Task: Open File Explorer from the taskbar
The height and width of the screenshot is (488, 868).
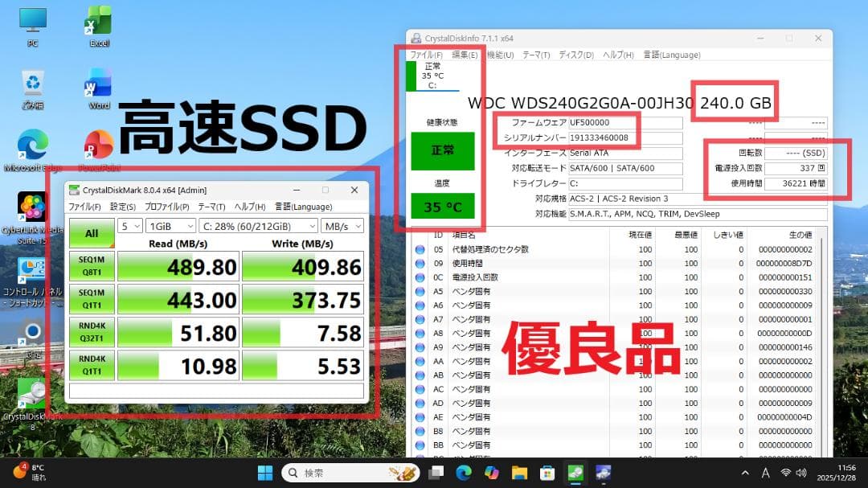Action: pos(518,473)
